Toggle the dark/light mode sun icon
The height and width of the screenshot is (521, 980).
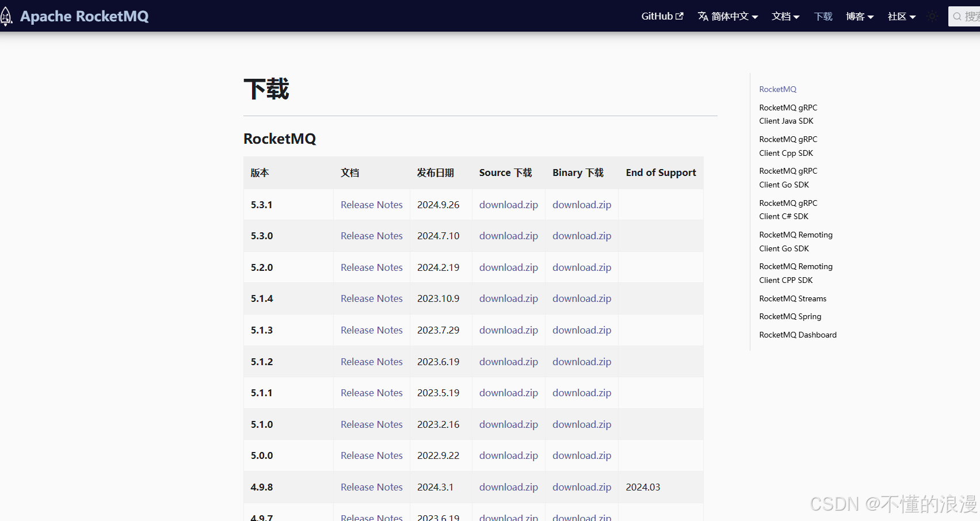pos(933,16)
